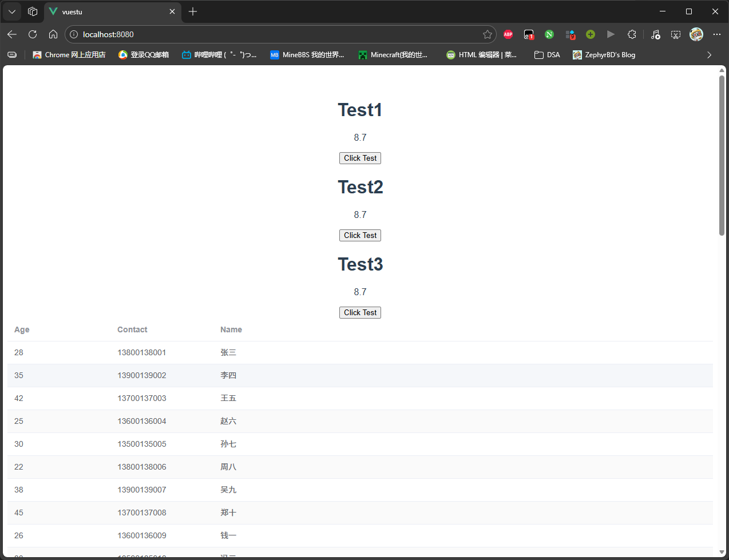Open the tab search dropdown arrow
This screenshot has width=729, height=560.
tap(12, 11)
